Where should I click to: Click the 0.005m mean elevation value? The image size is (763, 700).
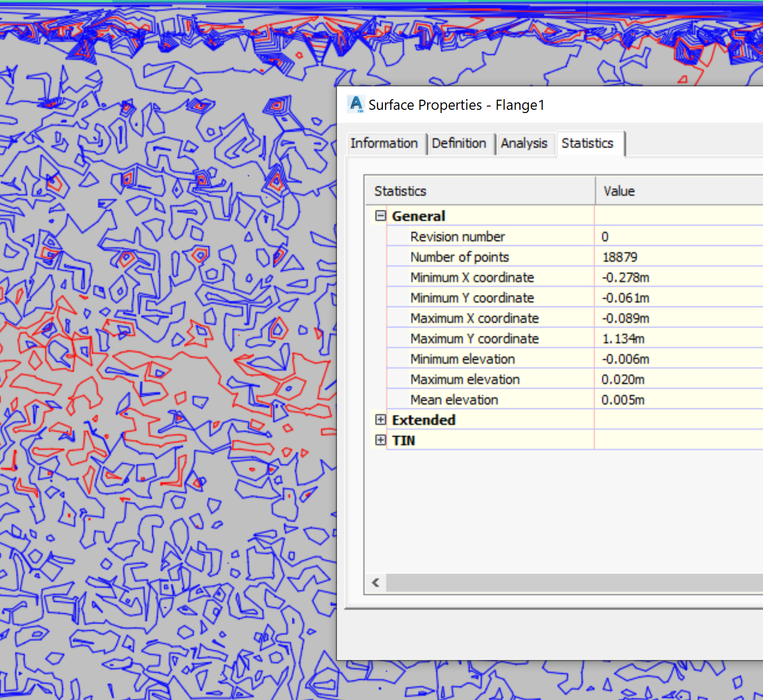click(x=623, y=399)
